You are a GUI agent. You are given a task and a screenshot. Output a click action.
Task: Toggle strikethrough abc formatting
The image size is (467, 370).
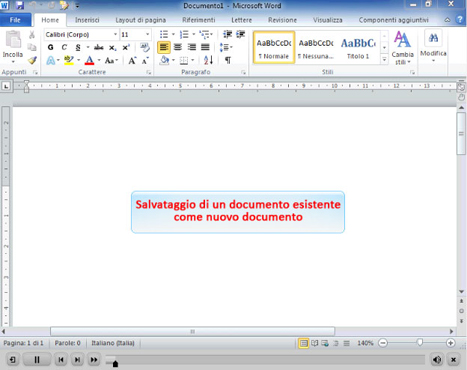click(x=99, y=47)
